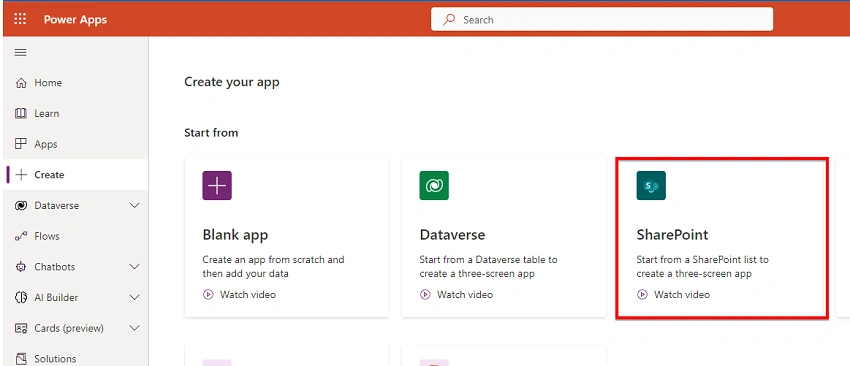Expand the AI Builder chevron
The height and width of the screenshot is (366, 850).
(134, 298)
